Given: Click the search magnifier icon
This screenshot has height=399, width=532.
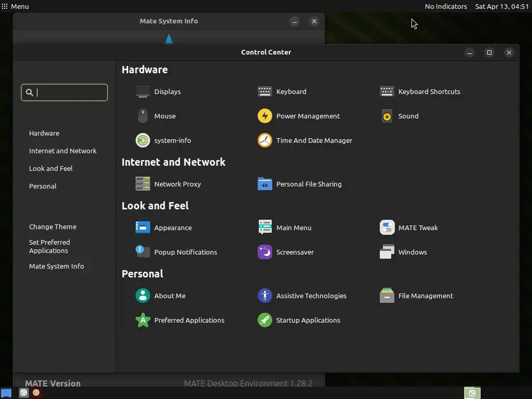Looking at the screenshot, I should click(30, 92).
